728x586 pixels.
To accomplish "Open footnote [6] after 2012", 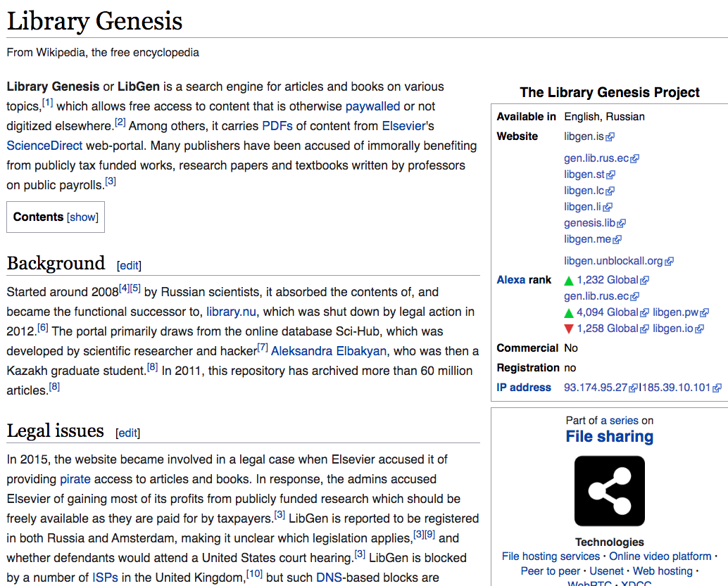I will (43, 328).
